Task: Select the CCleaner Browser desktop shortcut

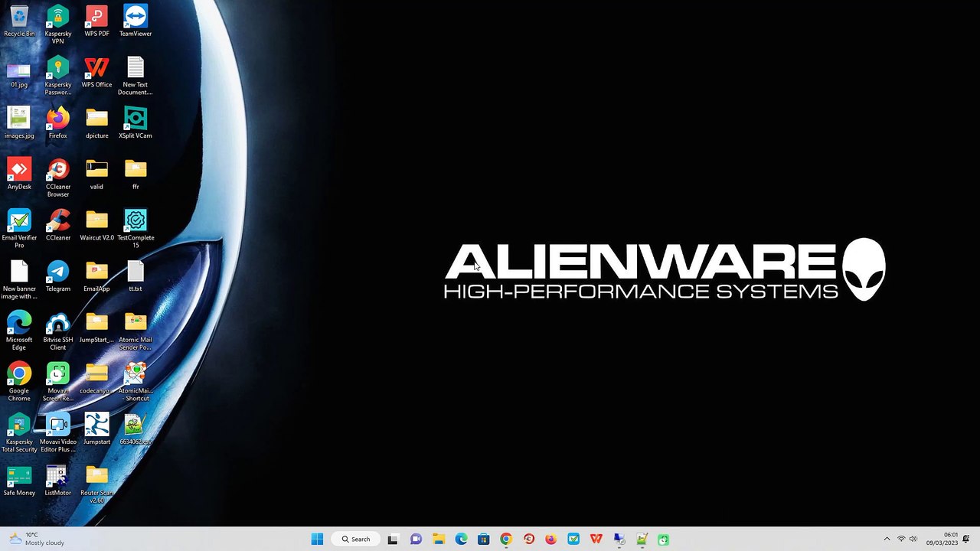Action: [58, 178]
